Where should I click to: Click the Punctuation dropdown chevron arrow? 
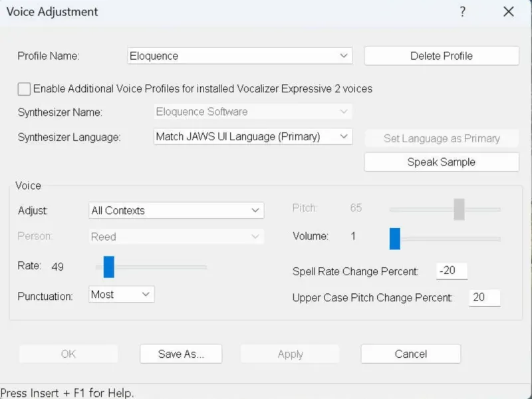[146, 295]
